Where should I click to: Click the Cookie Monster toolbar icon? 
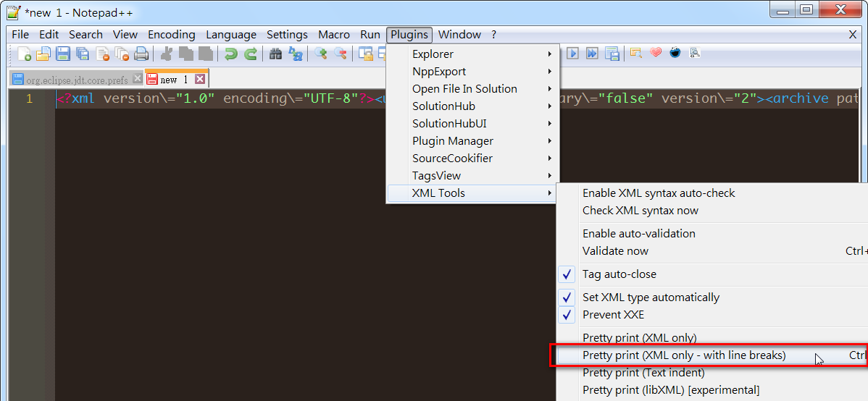(675, 53)
